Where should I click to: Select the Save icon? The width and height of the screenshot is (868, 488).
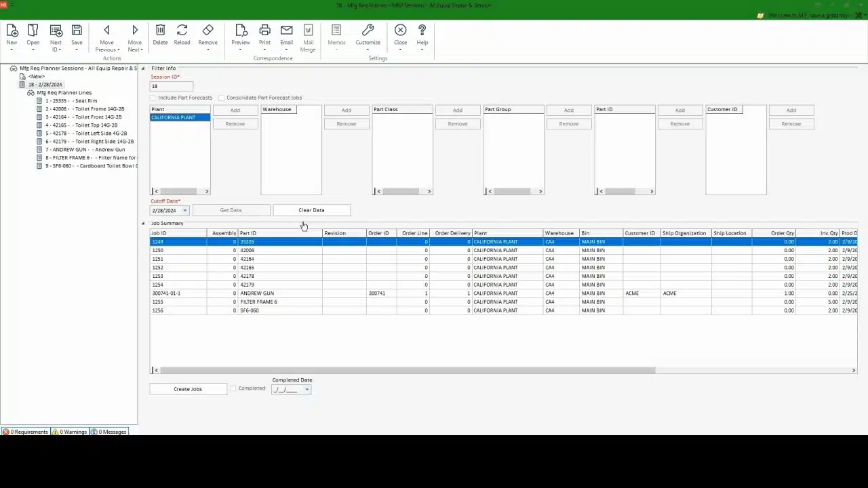77,30
